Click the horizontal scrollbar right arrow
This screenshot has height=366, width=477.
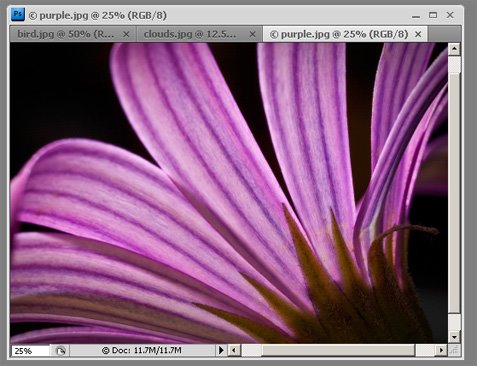(x=441, y=350)
